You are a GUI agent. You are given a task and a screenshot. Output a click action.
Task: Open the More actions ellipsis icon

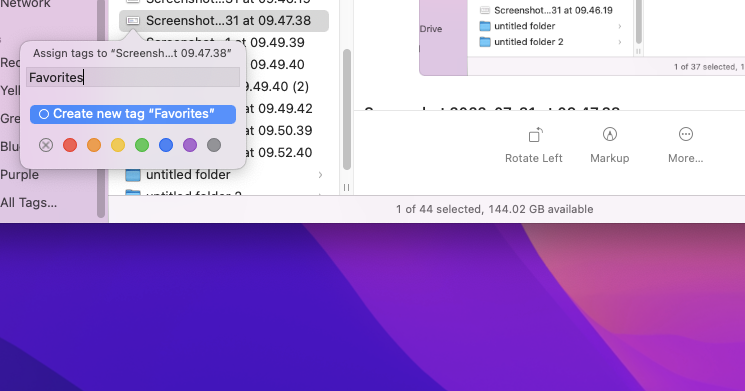(x=686, y=134)
